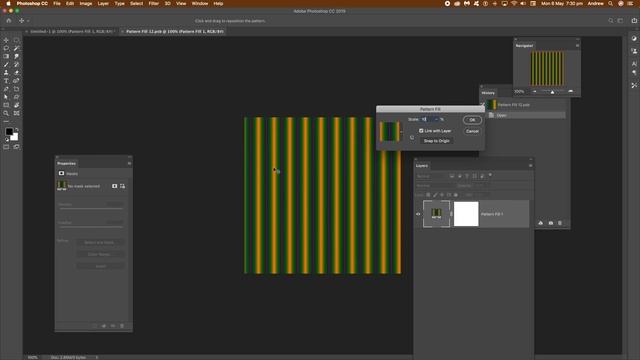
Task: Click the Snap to Origin button
Action: click(436, 141)
